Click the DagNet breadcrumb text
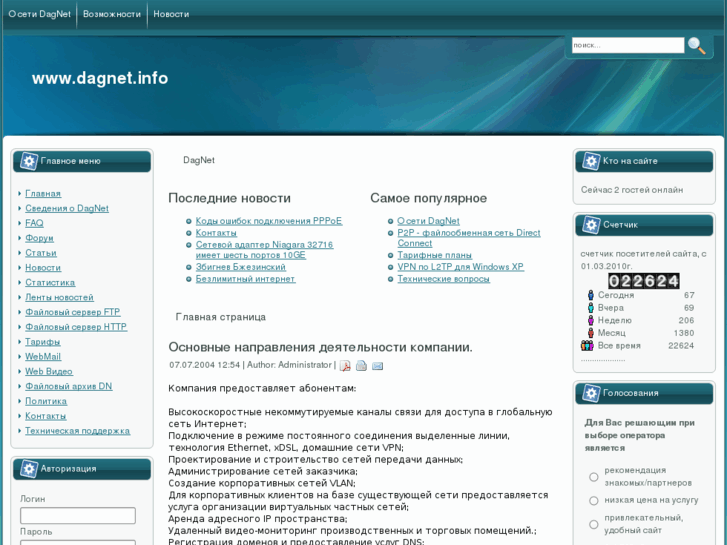Screen dimensions: 727x545 click(x=199, y=160)
